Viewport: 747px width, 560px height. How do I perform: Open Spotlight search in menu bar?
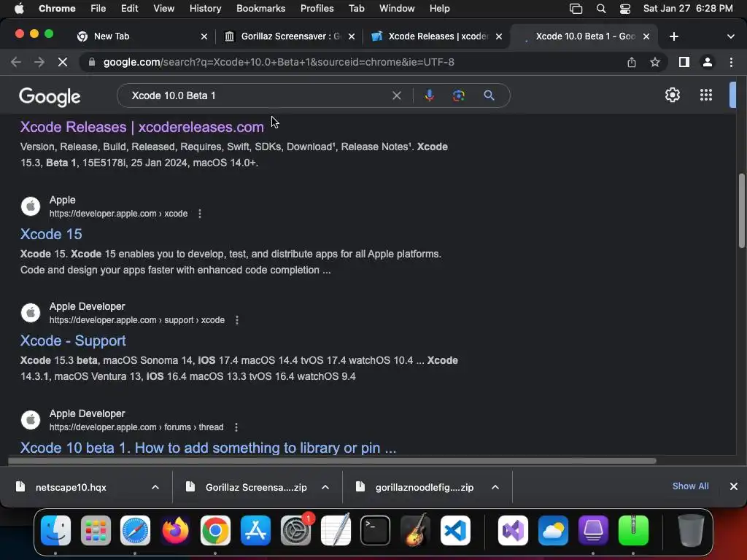(601, 9)
